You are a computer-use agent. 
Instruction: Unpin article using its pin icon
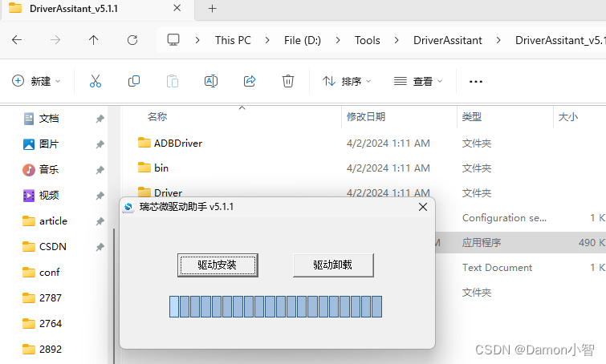point(100,221)
